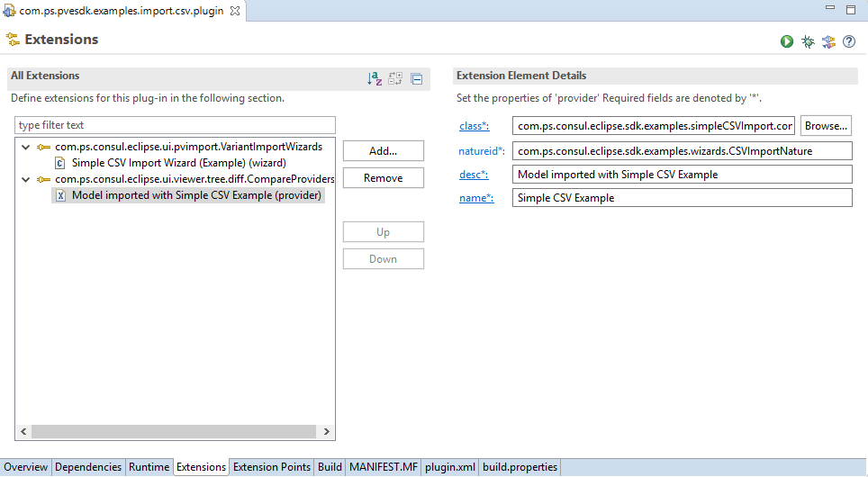
Task: Open the Dependencies tab
Action: click(x=88, y=467)
